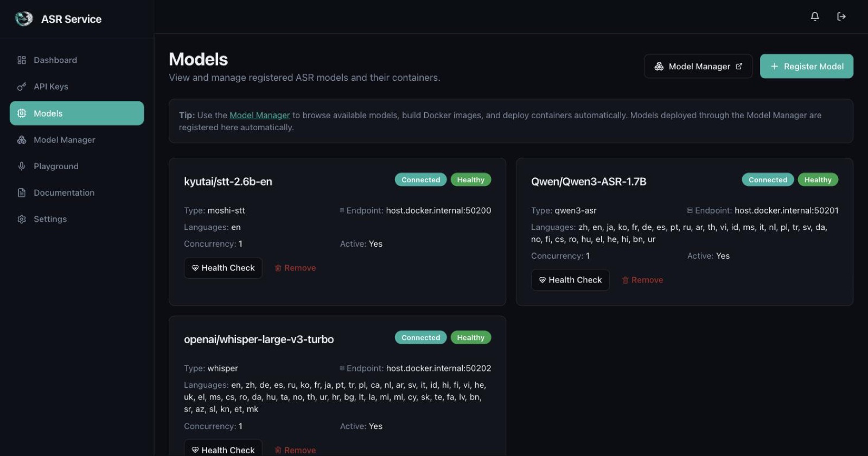
Task: Click the Documentation file icon
Action: tap(22, 193)
